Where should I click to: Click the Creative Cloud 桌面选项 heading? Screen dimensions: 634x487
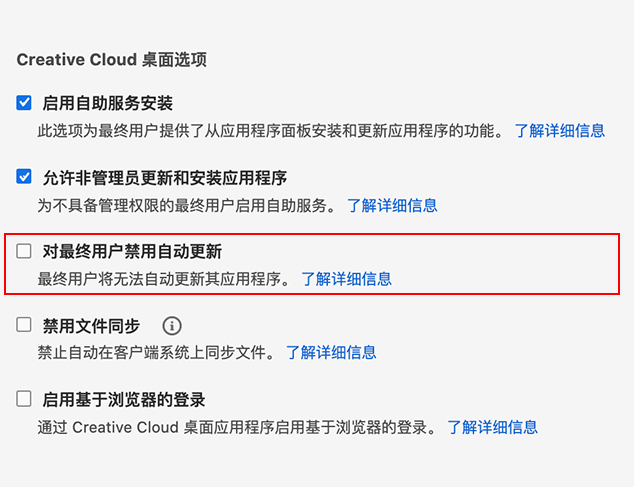111,60
